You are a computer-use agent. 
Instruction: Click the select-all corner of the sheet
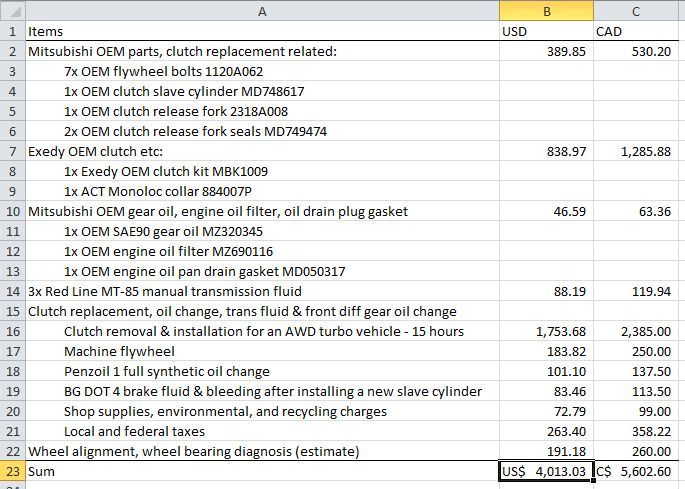coord(12,11)
